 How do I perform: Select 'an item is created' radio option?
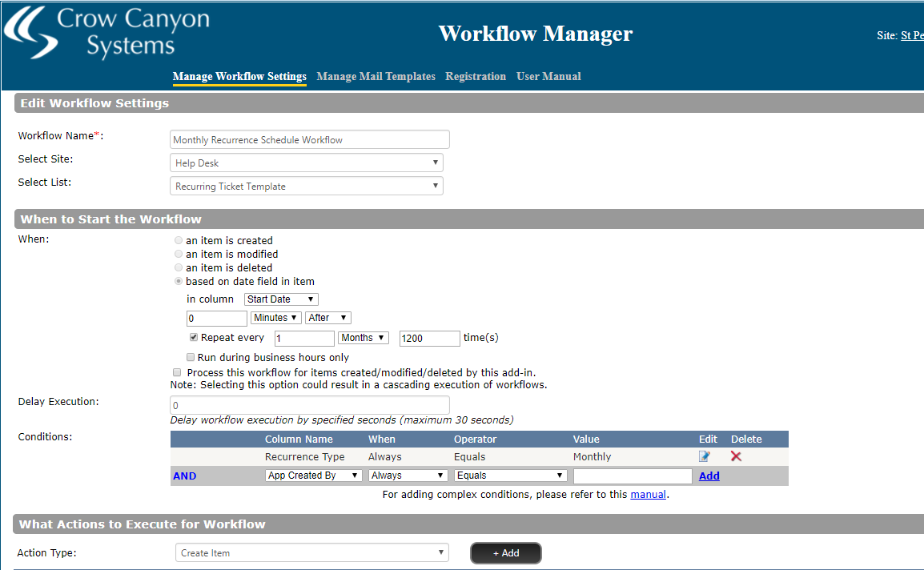[x=179, y=240]
